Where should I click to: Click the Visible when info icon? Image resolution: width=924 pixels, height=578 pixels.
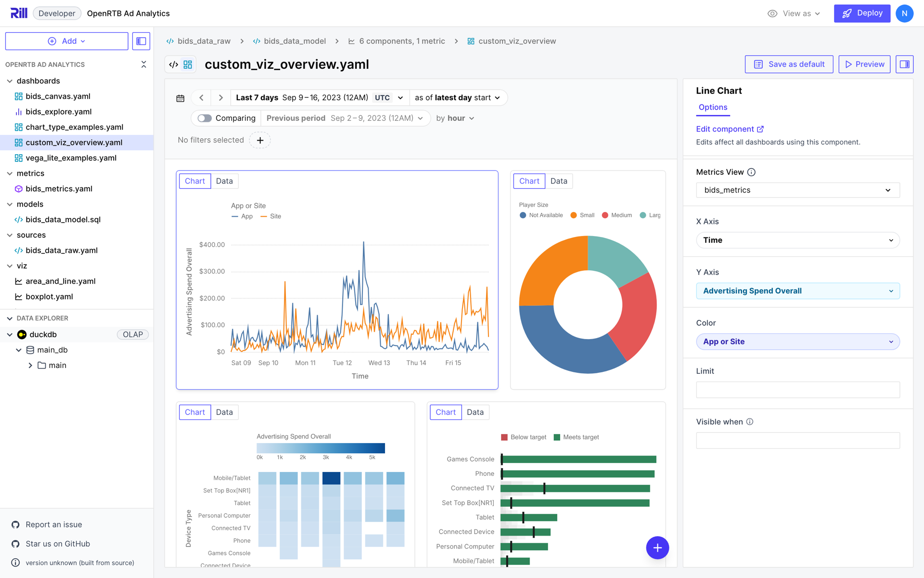pos(750,422)
